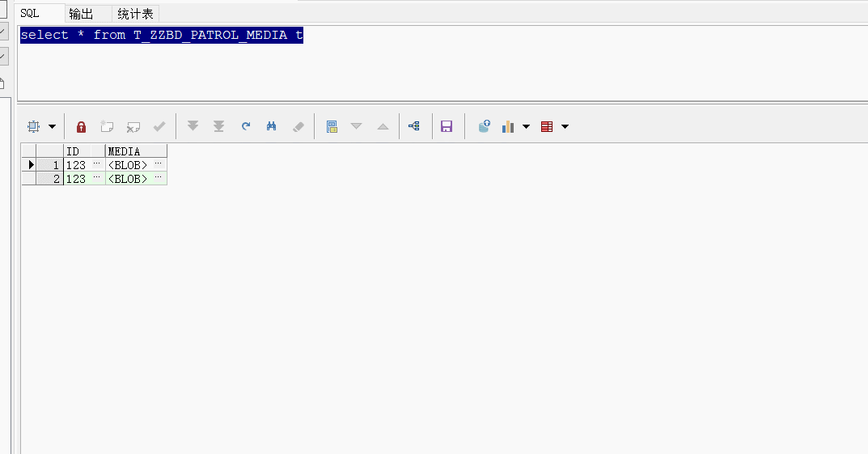Open the 统计表 tab
Viewport: 868px width, 454px height.
pyautogui.click(x=136, y=13)
